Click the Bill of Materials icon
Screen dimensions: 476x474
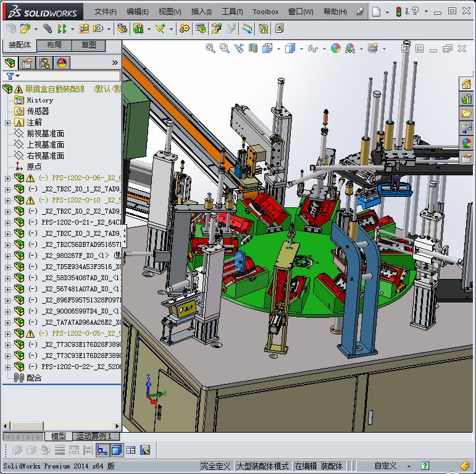pyautogui.click(x=201, y=29)
